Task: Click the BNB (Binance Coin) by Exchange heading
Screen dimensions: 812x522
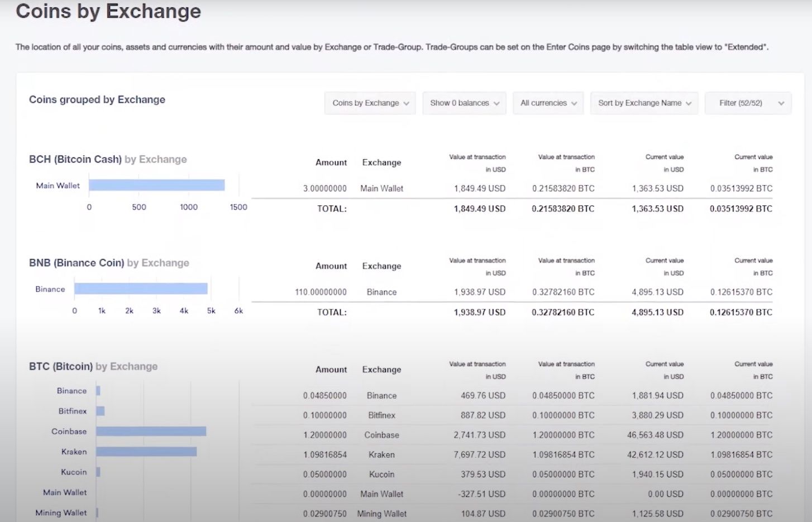Action: coord(109,263)
